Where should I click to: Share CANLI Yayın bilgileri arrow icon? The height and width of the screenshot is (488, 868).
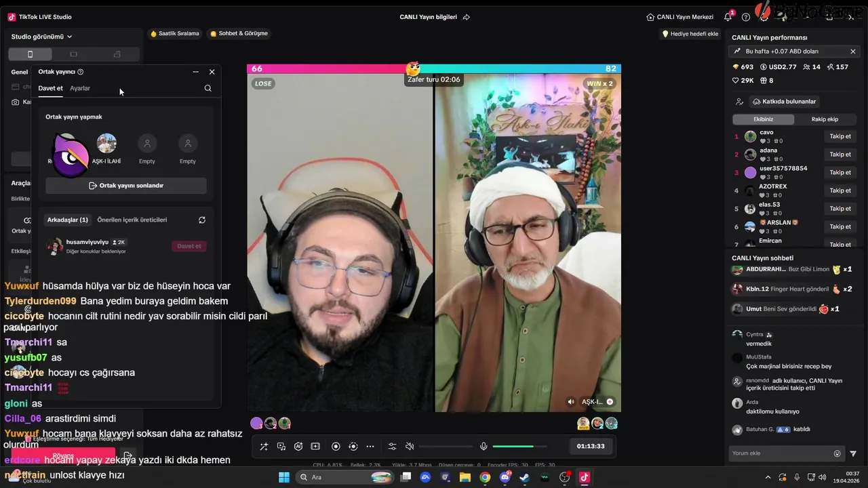pos(467,17)
